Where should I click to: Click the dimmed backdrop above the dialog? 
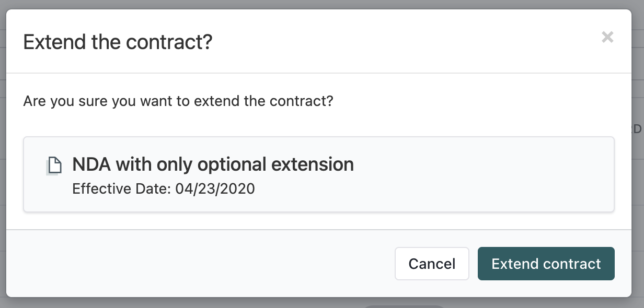[x=322, y=4]
